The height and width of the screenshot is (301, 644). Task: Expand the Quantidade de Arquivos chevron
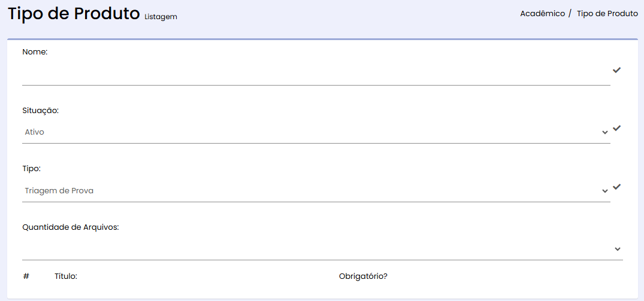[617, 250]
